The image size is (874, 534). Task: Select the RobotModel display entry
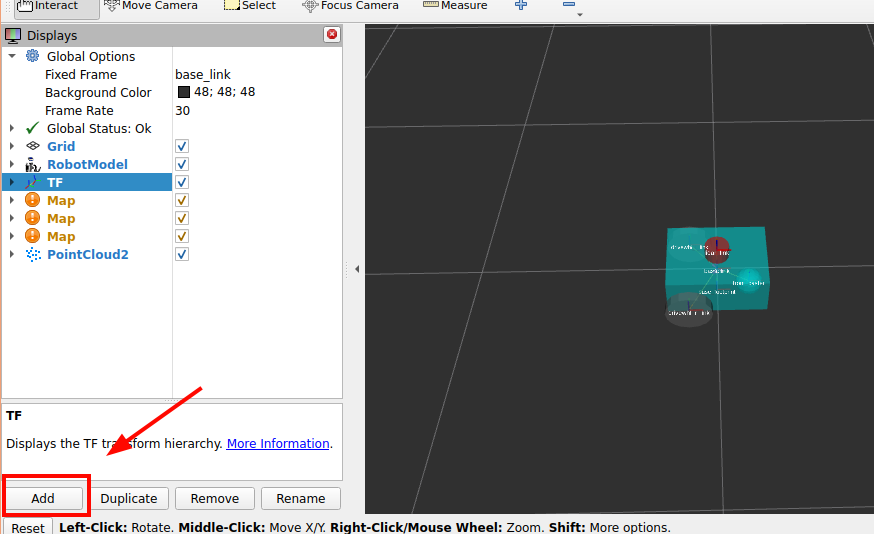click(87, 164)
